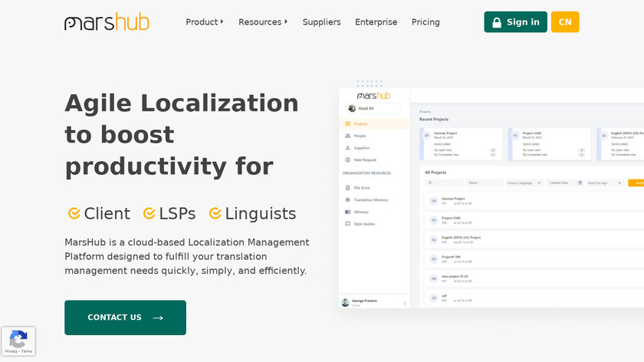Click the Projects icon in the dashboard sidebar
The width and height of the screenshot is (644, 362).
point(348,123)
